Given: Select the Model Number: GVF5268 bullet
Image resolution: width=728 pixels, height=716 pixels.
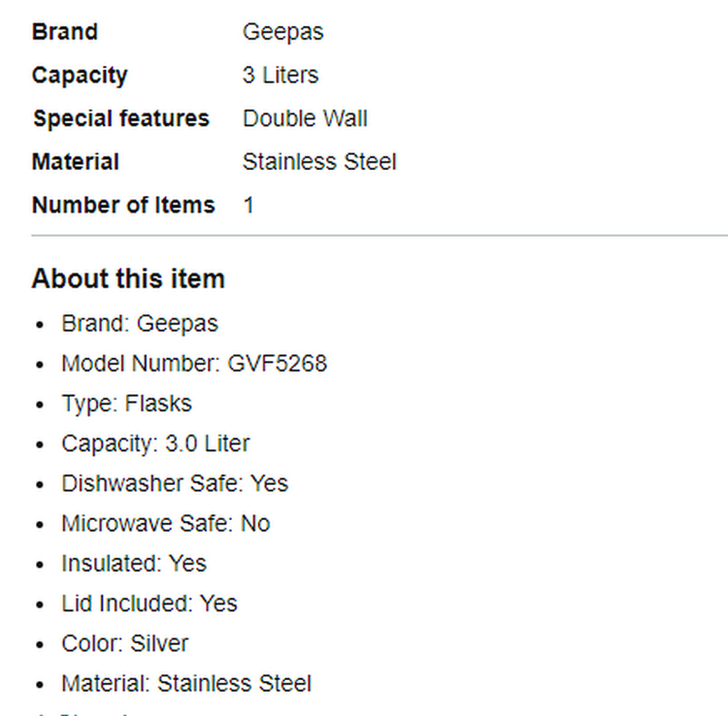Looking at the screenshot, I should point(194,364).
